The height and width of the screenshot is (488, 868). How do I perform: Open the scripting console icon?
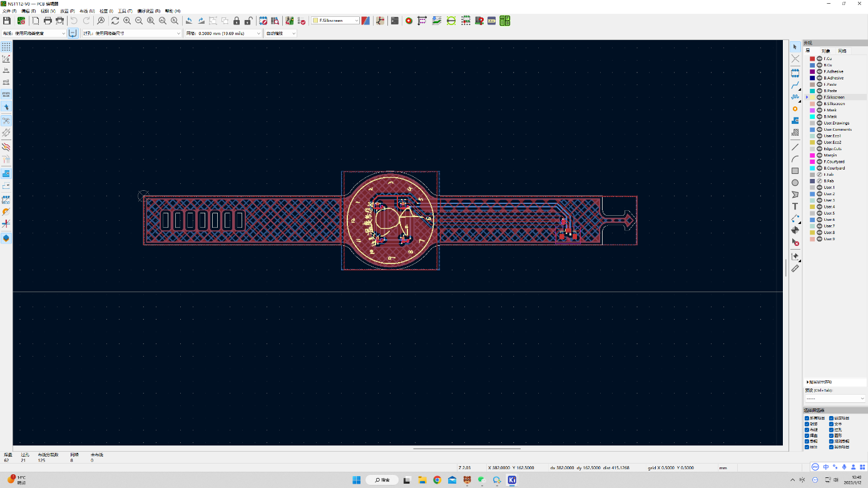click(395, 21)
